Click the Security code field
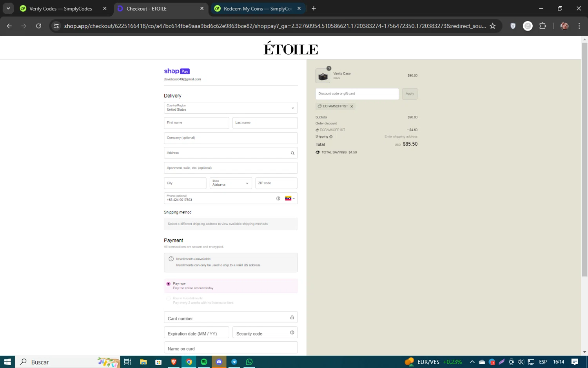The image size is (588, 368). [265, 333]
